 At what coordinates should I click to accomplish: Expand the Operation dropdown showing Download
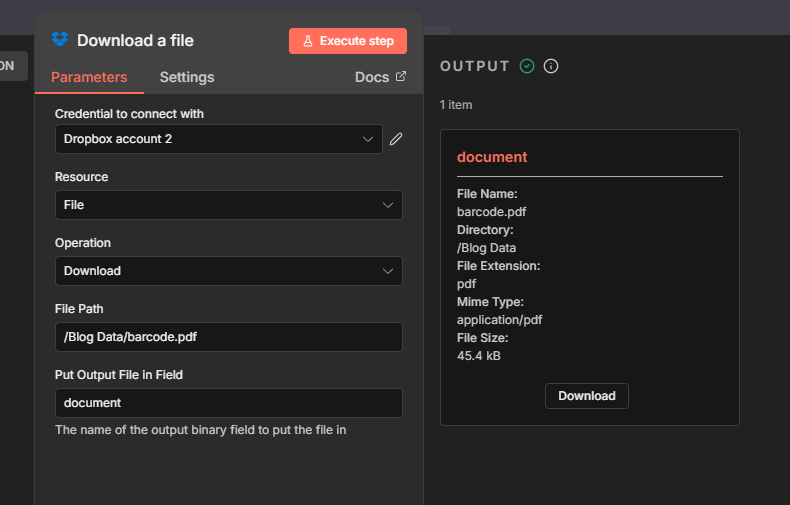pos(228,271)
